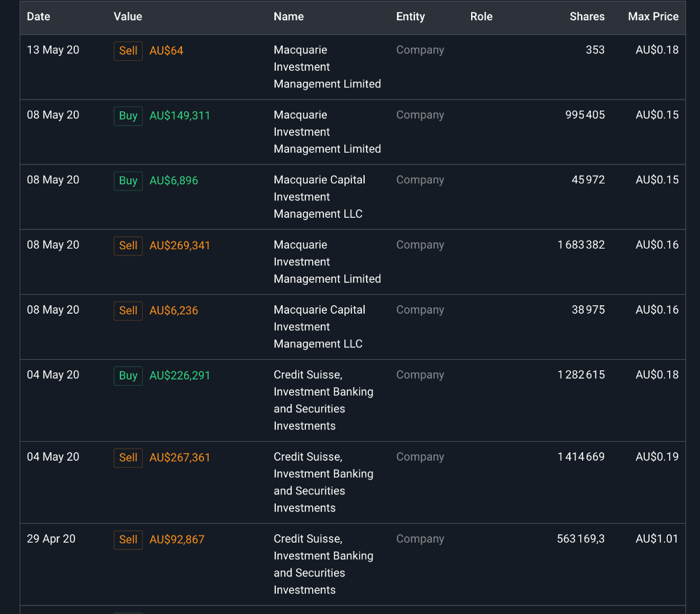The height and width of the screenshot is (614, 700).
Task: Open Credit Suisse name in 29 Apr 20 row
Action: 323,564
